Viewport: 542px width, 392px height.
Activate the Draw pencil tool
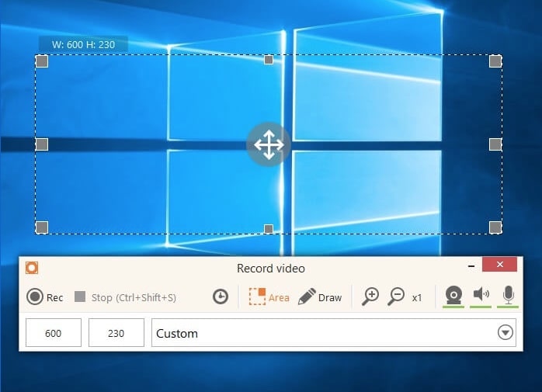[320, 297]
